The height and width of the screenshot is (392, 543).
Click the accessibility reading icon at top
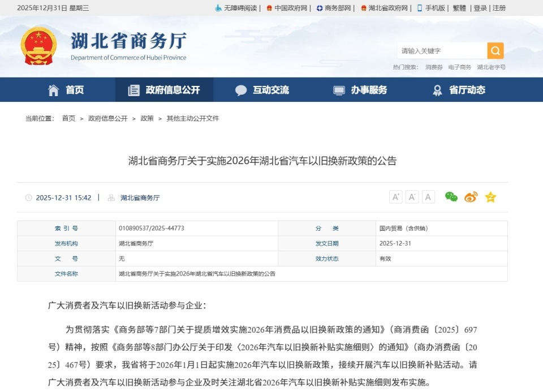[217, 8]
